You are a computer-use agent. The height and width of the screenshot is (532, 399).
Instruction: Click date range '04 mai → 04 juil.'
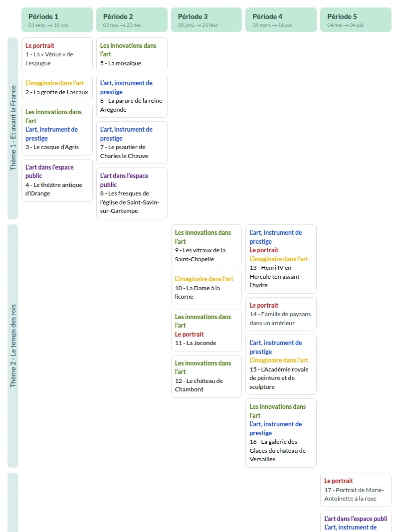[346, 25]
